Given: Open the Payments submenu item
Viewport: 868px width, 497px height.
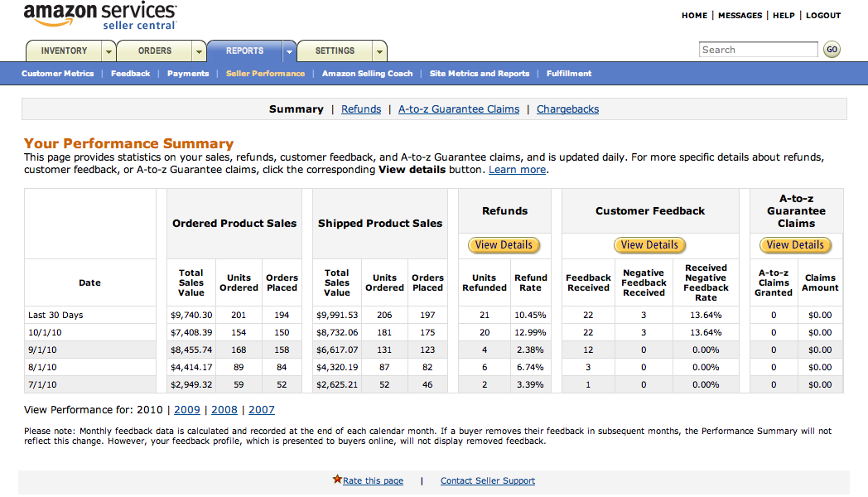Looking at the screenshot, I should tap(188, 74).
